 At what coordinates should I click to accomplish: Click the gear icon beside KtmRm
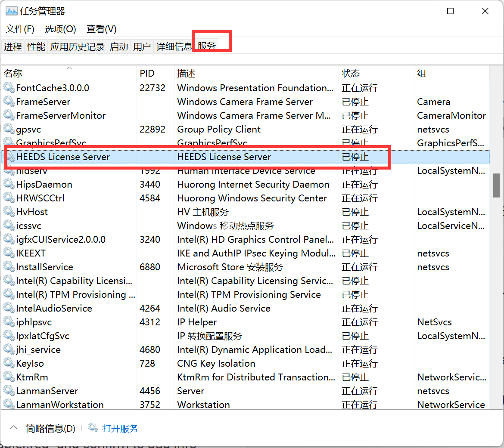tap(9, 377)
